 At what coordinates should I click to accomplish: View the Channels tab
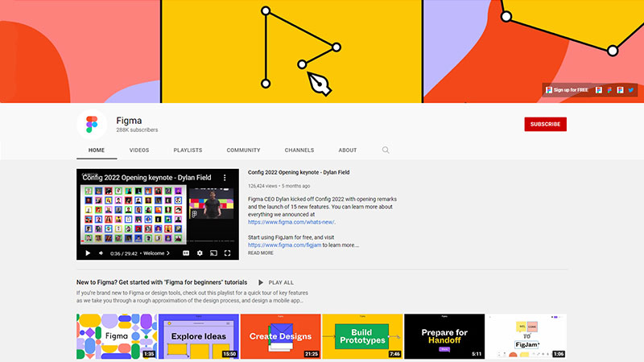(x=299, y=150)
